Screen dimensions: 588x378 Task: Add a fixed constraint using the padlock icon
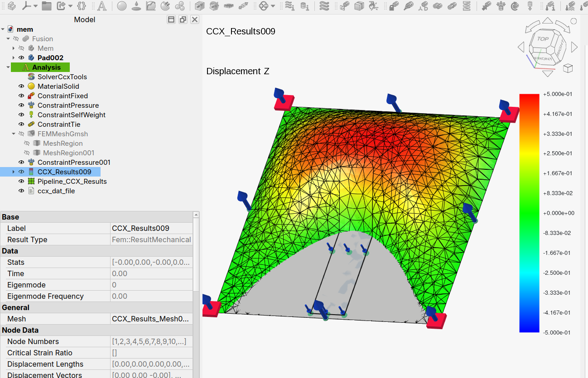coord(394,6)
